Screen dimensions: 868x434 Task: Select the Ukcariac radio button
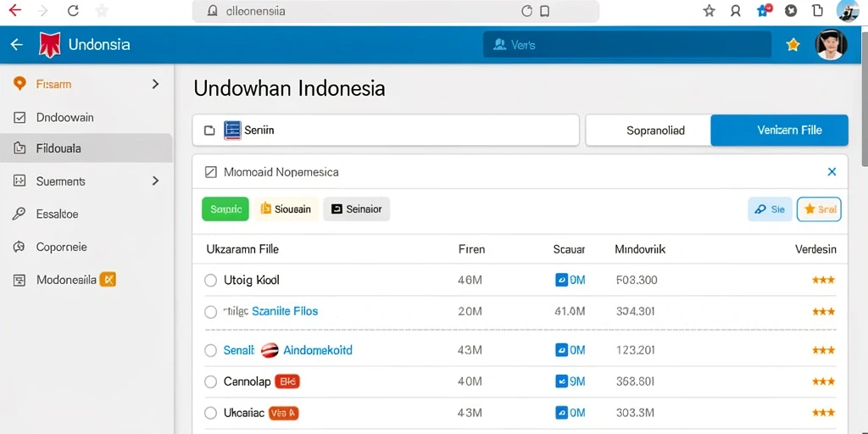[x=210, y=413]
